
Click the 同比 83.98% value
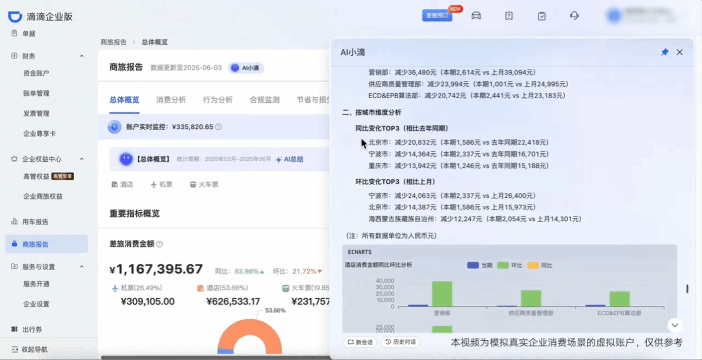pyautogui.click(x=250, y=271)
